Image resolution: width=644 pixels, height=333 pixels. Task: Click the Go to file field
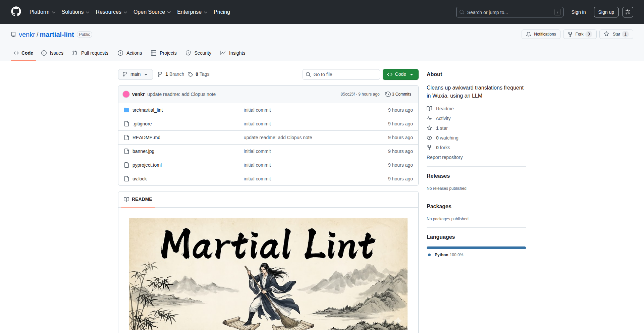pos(341,74)
